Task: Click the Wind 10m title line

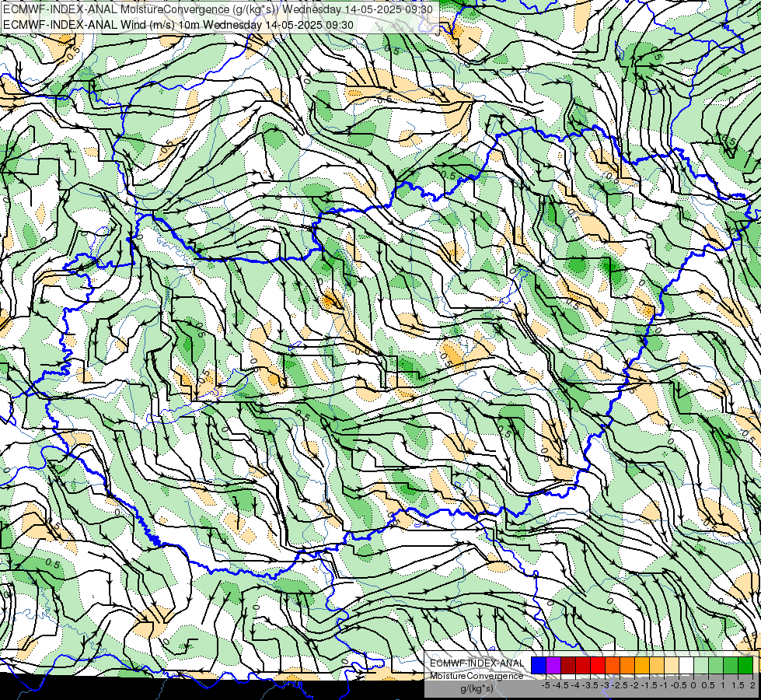Action: pyautogui.click(x=178, y=25)
